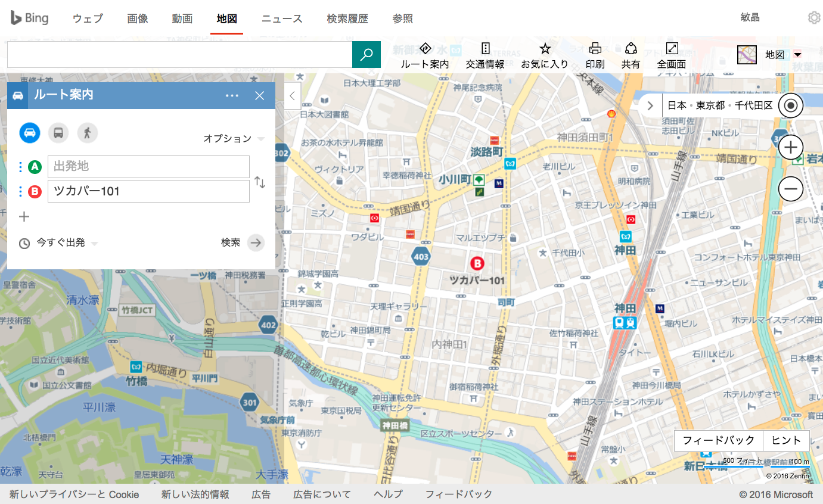Click the 印刷 print icon
Viewport: 823px width, 504px height.
click(595, 56)
